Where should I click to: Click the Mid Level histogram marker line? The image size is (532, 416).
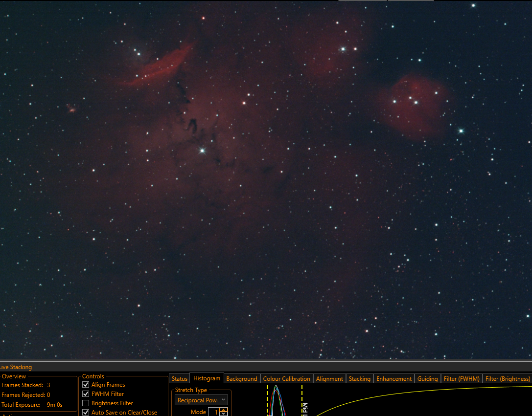click(x=302, y=400)
